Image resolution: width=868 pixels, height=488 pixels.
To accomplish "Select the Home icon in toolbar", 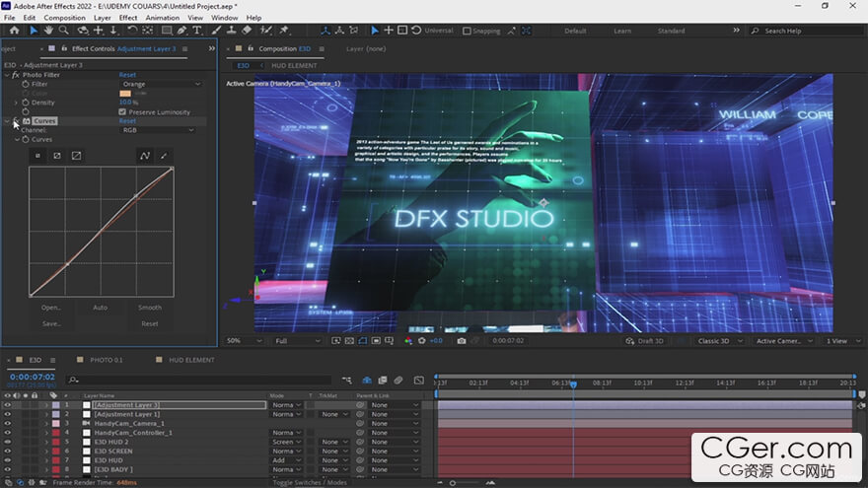I will [15, 31].
